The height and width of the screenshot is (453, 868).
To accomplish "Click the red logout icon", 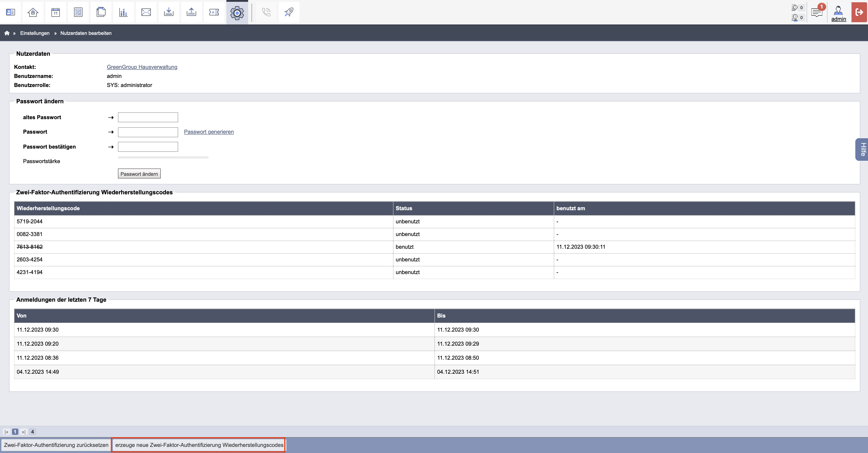I will (859, 12).
